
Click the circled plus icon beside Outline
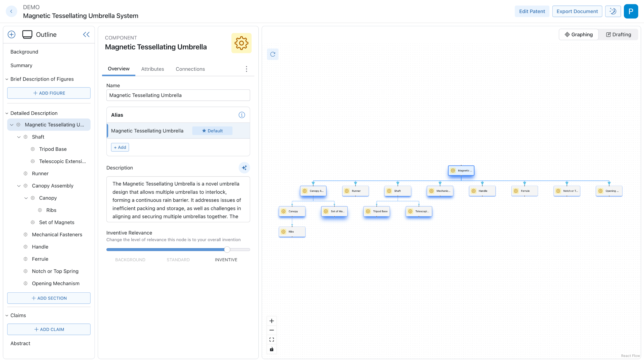pyautogui.click(x=12, y=34)
